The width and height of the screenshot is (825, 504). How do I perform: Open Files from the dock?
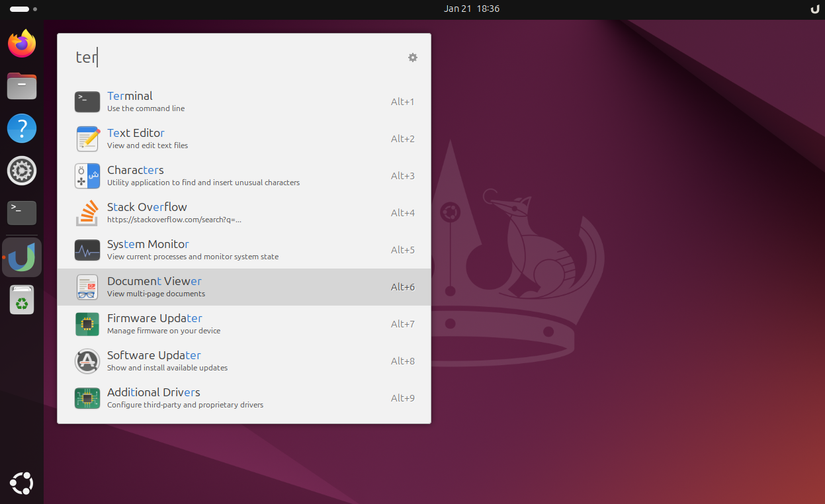coord(22,86)
